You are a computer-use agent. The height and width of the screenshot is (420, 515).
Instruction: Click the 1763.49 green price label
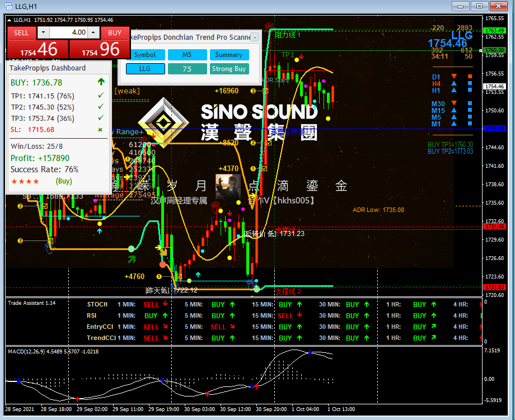(494, 31)
